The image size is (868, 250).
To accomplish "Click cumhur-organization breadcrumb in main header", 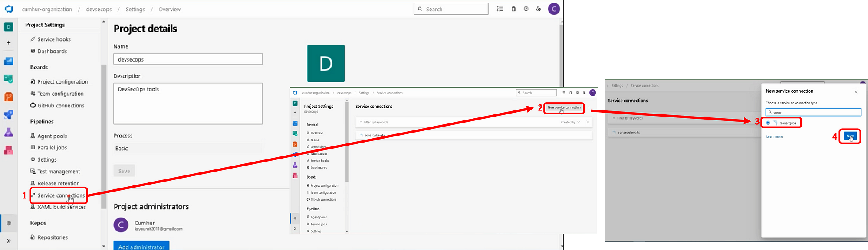I will tap(47, 9).
